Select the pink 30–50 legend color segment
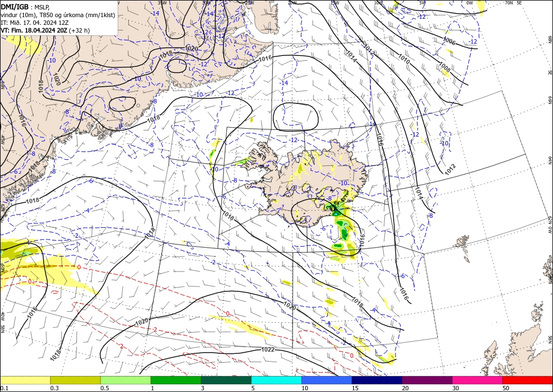The image size is (553, 392). [478, 380]
